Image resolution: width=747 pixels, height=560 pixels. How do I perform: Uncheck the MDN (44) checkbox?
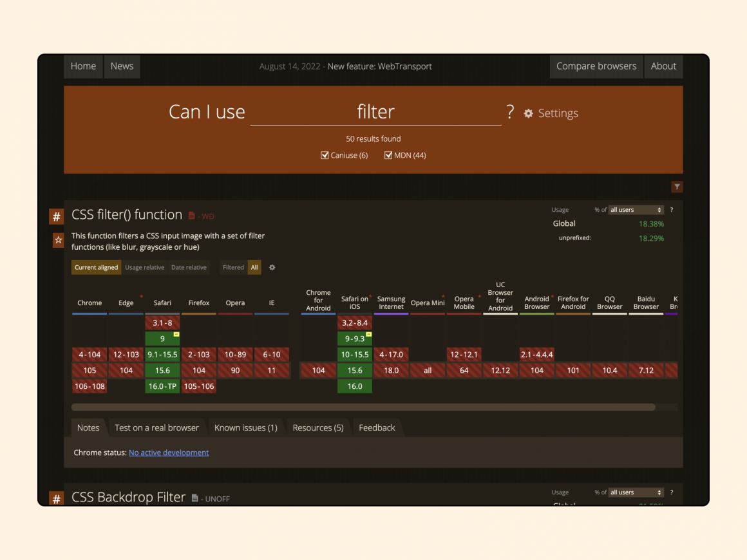[388, 155]
